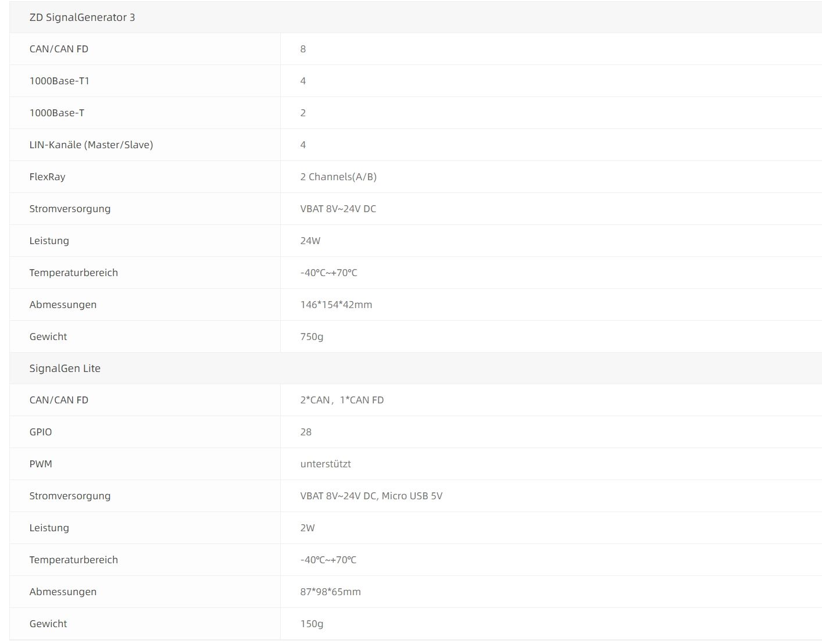This screenshot has height=644, width=822.
Task: Select the 146*154*42mm dimensions value
Action: click(x=336, y=305)
